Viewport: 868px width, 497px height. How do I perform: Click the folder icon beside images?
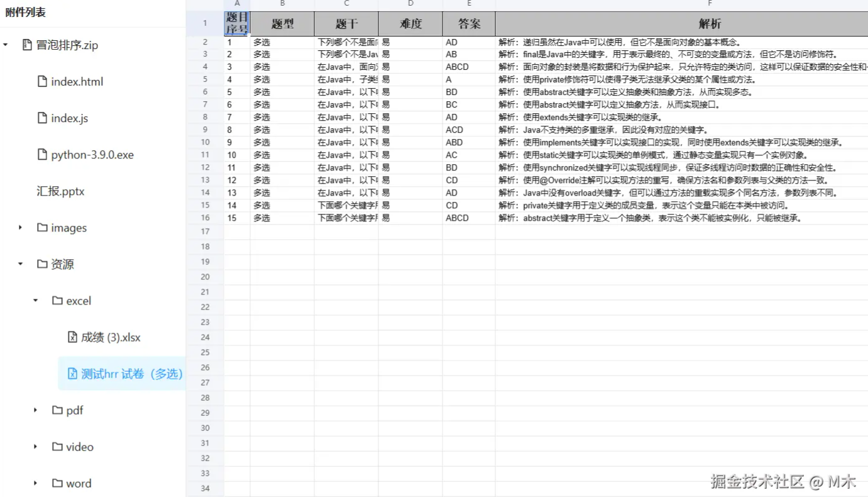[x=42, y=228]
